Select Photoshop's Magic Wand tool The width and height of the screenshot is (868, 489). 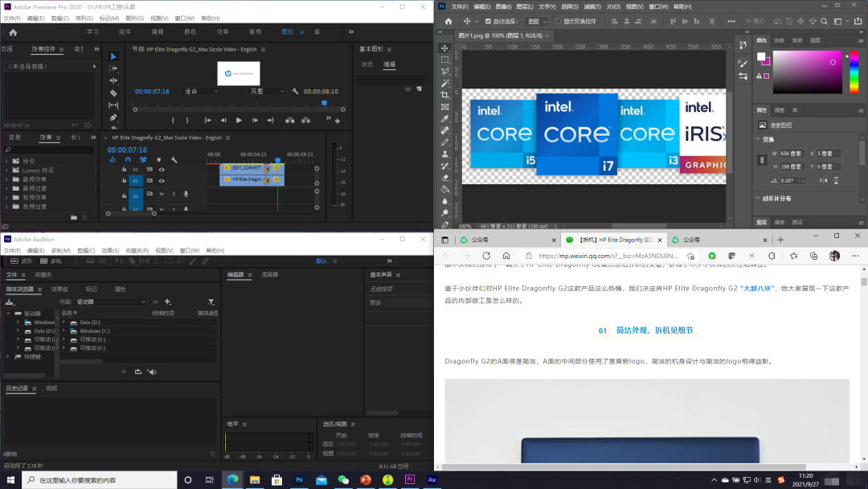445,83
